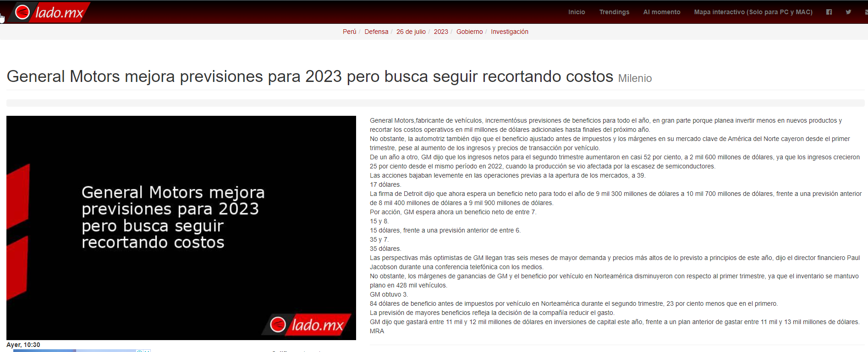
Task: Click the line 'GM obtuvo 3.'
Action: pyautogui.click(x=389, y=294)
